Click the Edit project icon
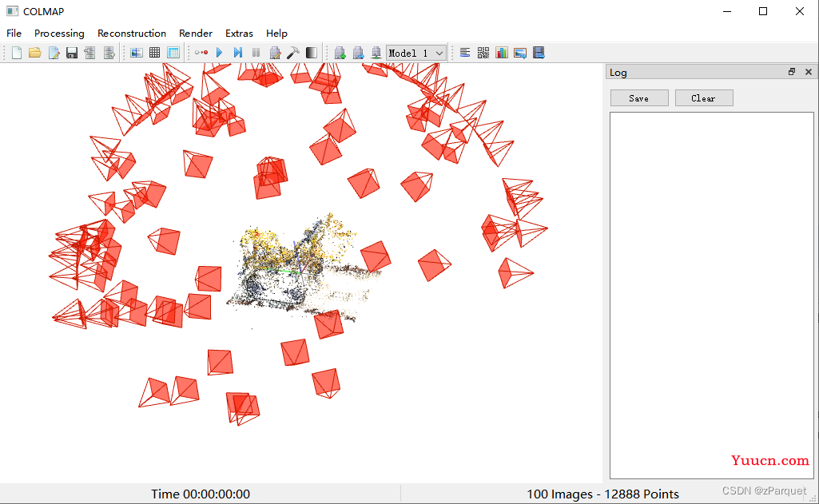 tap(54, 53)
